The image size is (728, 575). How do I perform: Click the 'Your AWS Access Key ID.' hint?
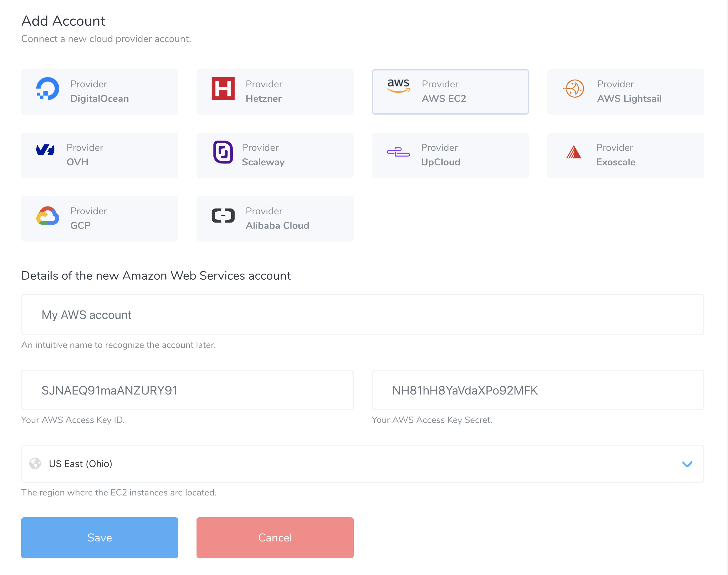(73, 420)
